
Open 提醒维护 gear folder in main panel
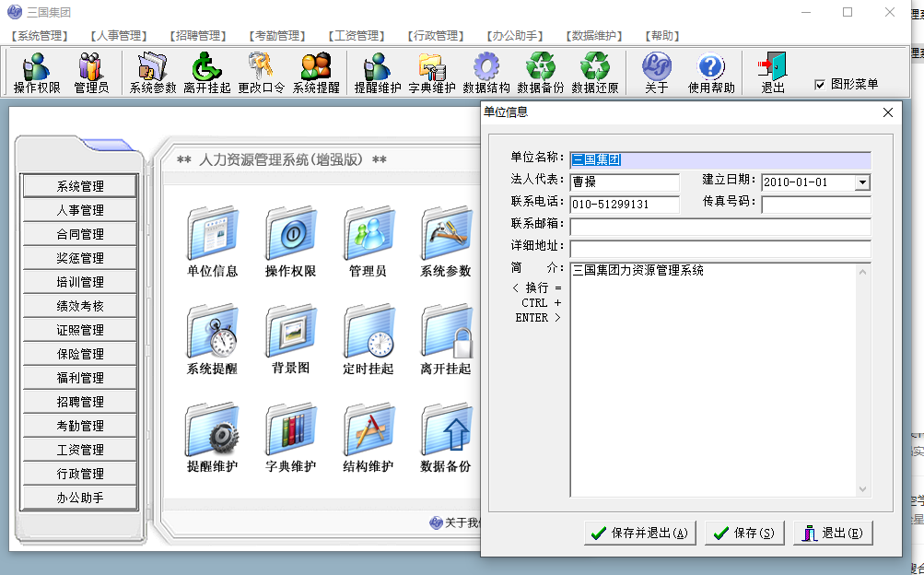212,437
